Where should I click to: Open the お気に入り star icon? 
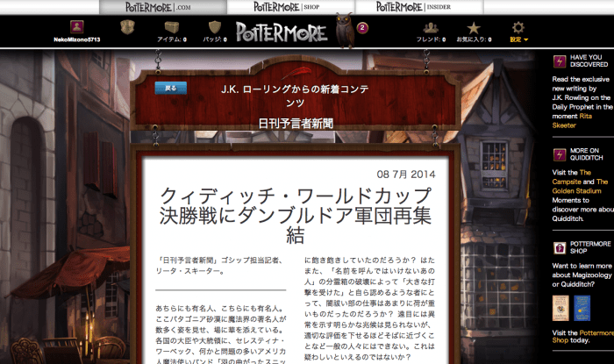tap(474, 28)
